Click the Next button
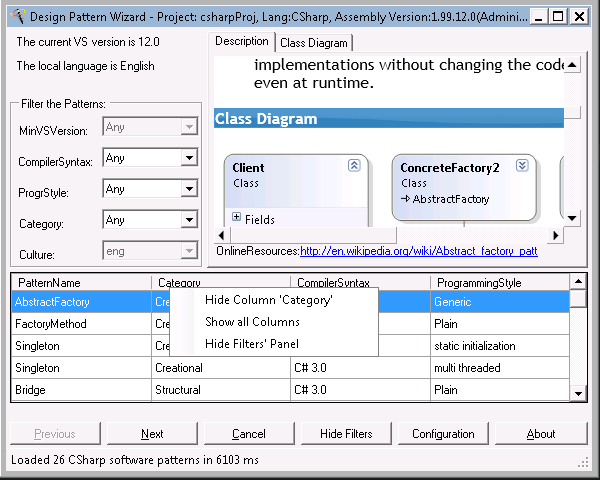 click(152, 434)
